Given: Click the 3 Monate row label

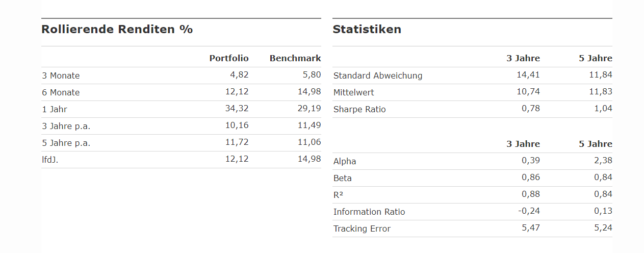Looking at the screenshot, I should point(61,75).
